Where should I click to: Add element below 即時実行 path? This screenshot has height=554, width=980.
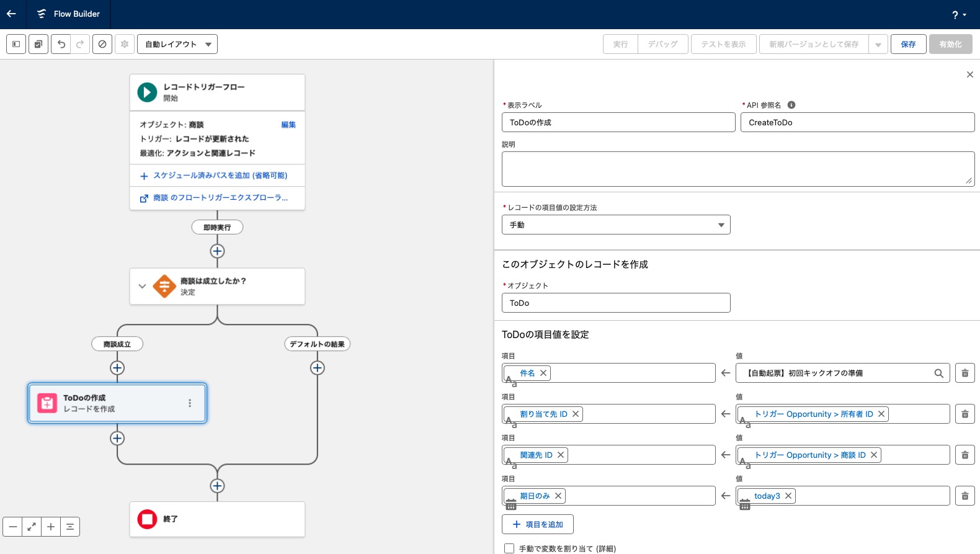pyautogui.click(x=217, y=251)
